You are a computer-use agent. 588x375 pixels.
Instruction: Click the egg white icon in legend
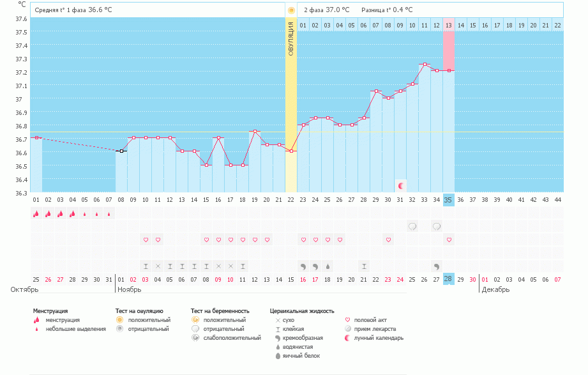pos(278,356)
